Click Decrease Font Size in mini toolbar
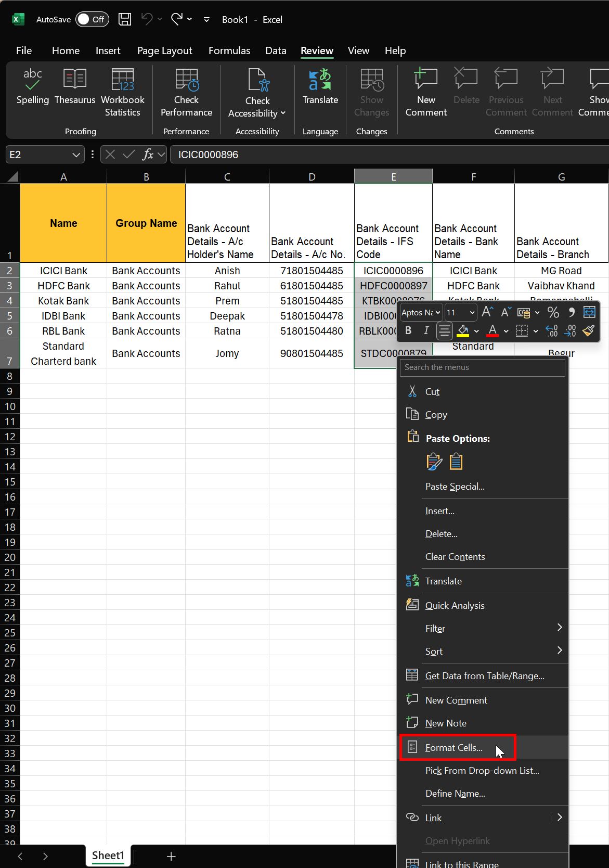This screenshot has width=609, height=868. (506, 312)
